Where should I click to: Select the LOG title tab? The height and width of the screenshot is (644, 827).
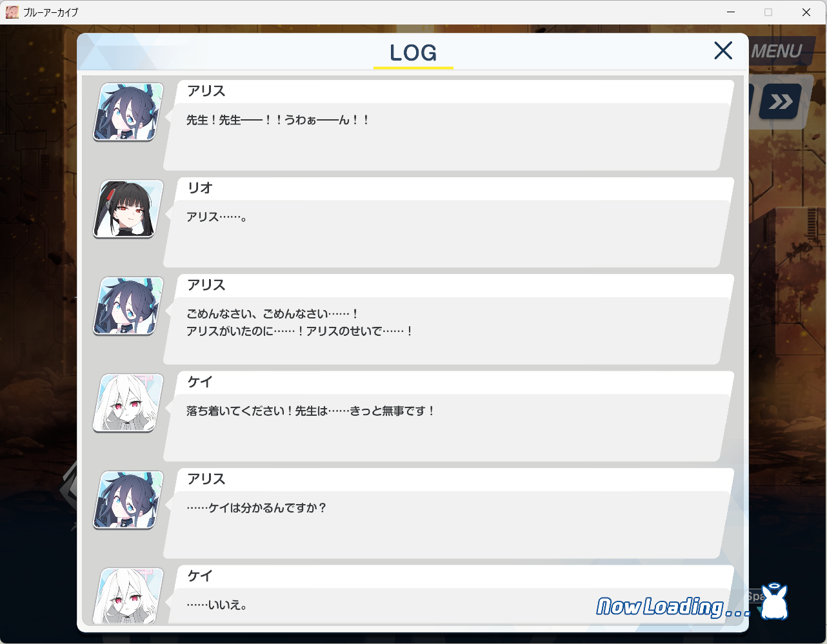(413, 53)
